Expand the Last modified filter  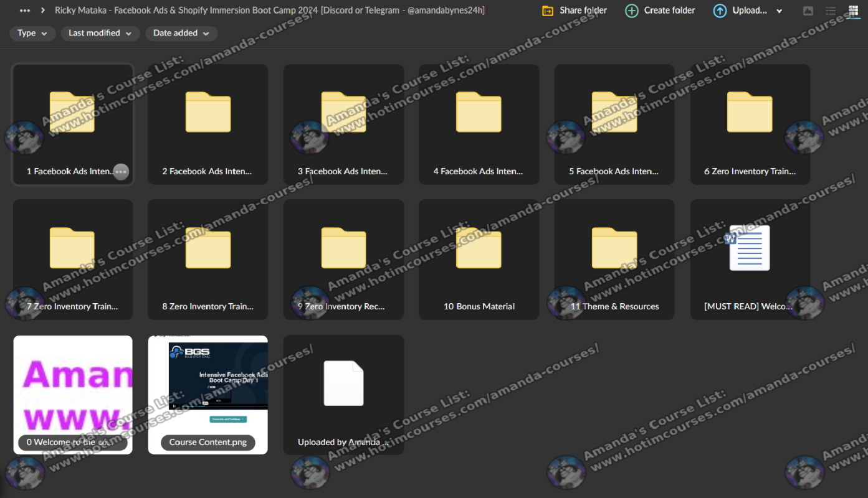click(100, 34)
